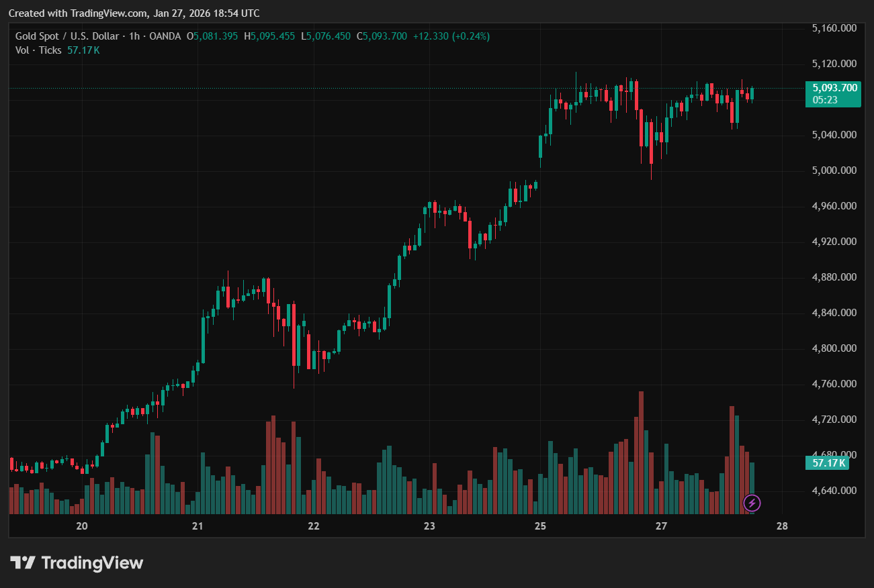Click the 4,800.000 price axis label
The height and width of the screenshot is (588, 874).
(834, 348)
